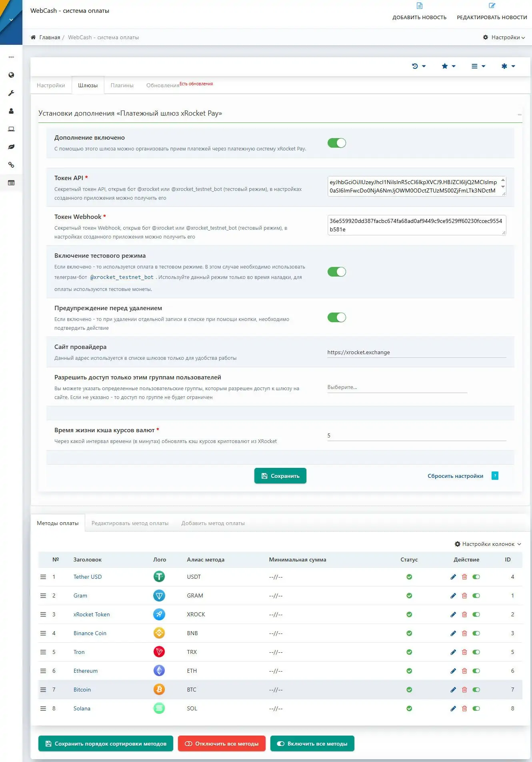Click the currency cache lifetime field
532x762 pixels.
click(417, 435)
